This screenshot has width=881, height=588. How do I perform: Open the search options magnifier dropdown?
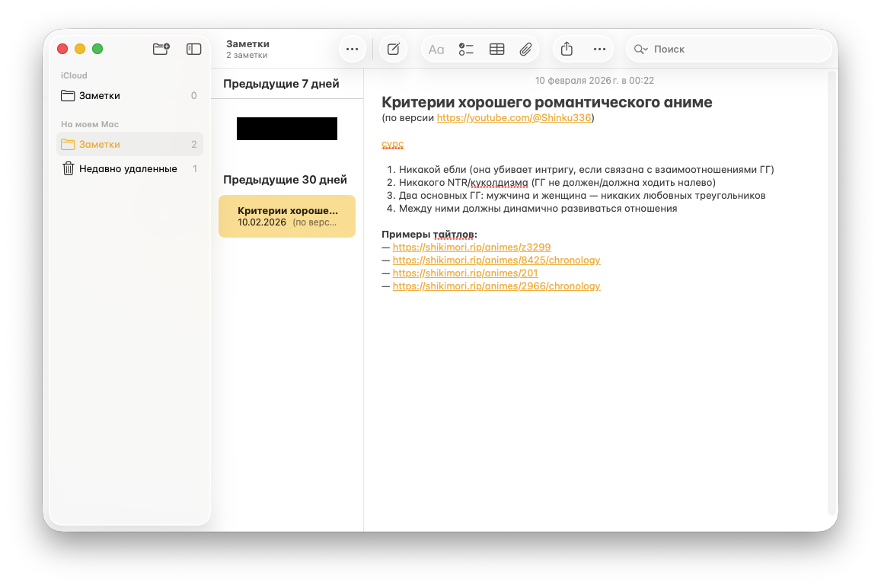640,49
